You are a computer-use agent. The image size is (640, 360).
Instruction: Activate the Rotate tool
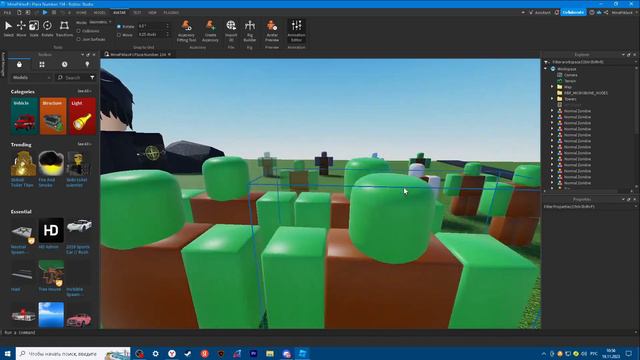(47, 29)
